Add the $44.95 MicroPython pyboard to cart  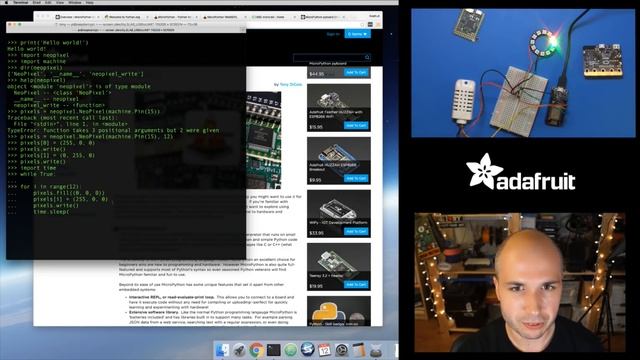[356, 73]
